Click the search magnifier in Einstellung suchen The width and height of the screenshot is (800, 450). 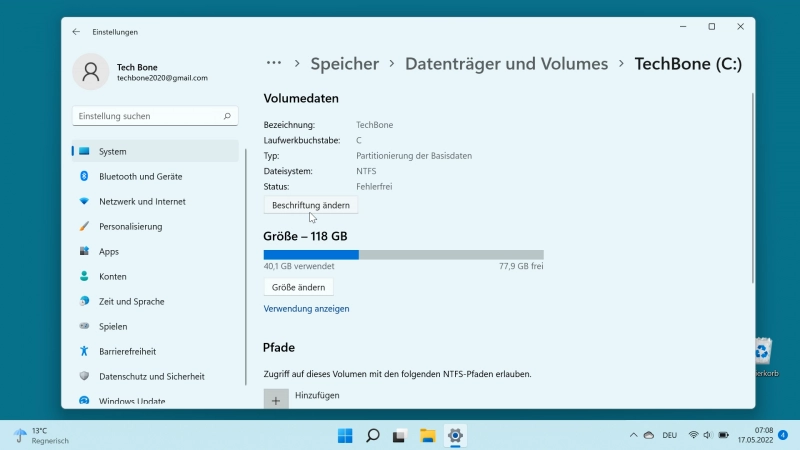coord(227,116)
